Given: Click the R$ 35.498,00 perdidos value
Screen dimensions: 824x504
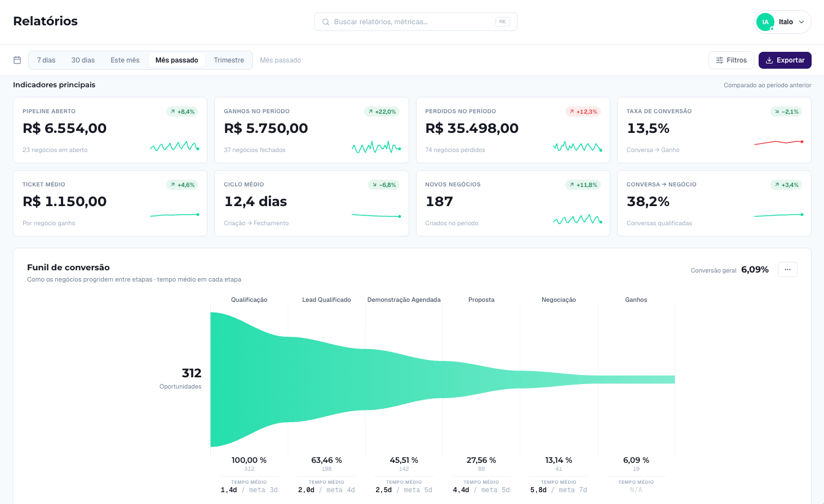Looking at the screenshot, I should tap(472, 128).
